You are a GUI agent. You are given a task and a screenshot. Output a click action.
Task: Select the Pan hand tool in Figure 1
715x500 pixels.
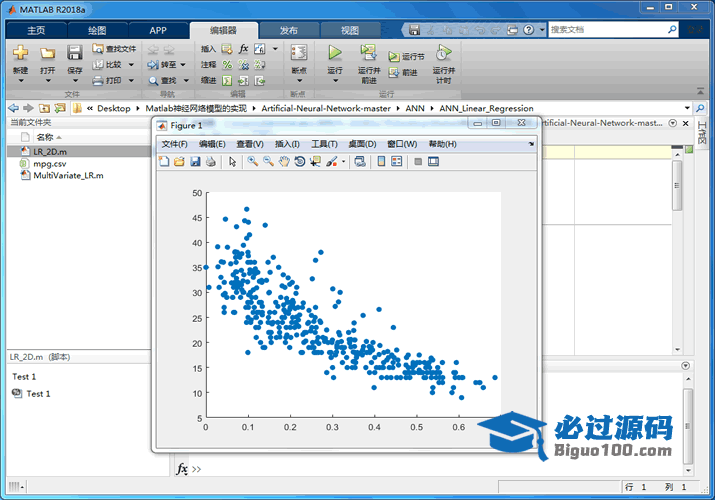click(x=284, y=161)
